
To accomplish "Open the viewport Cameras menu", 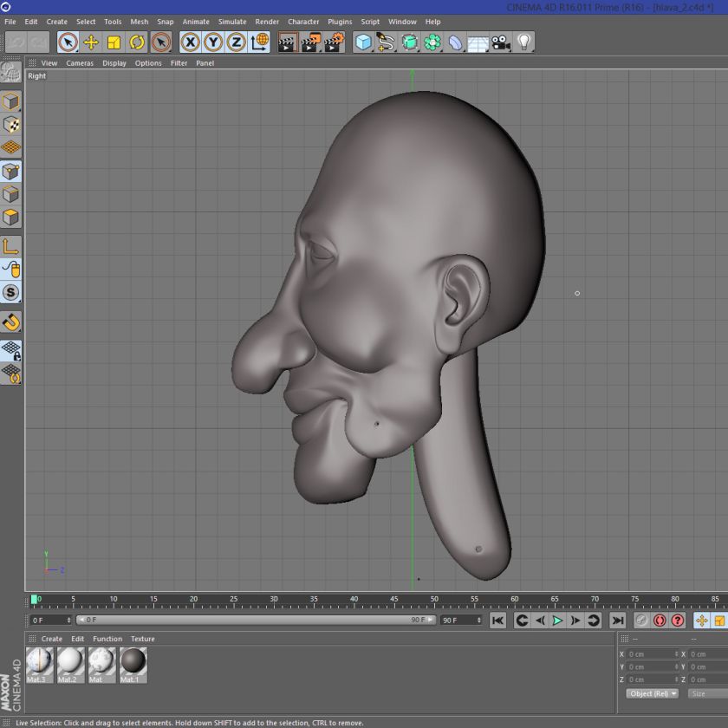I will pos(80,63).
